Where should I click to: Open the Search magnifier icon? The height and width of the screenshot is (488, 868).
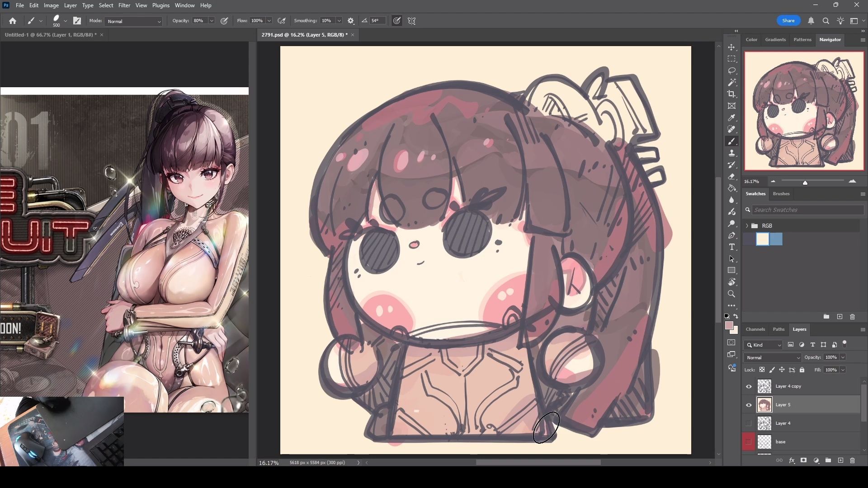[x=826, y=21]
